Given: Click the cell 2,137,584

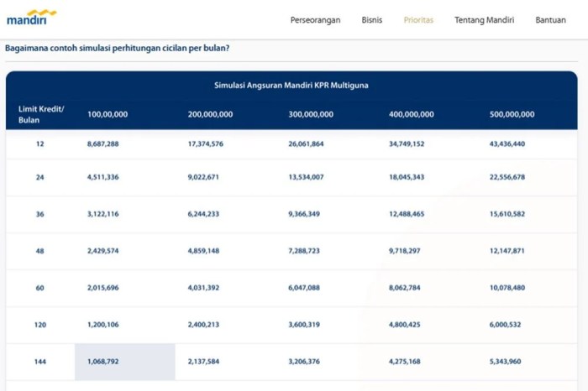Looking at the screenshot, I should (x=203, y=362).
